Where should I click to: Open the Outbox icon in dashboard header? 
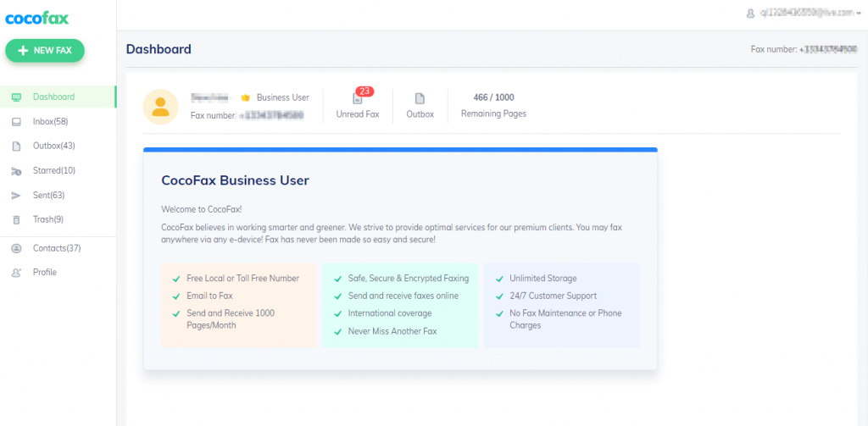[x=420, y=98]
